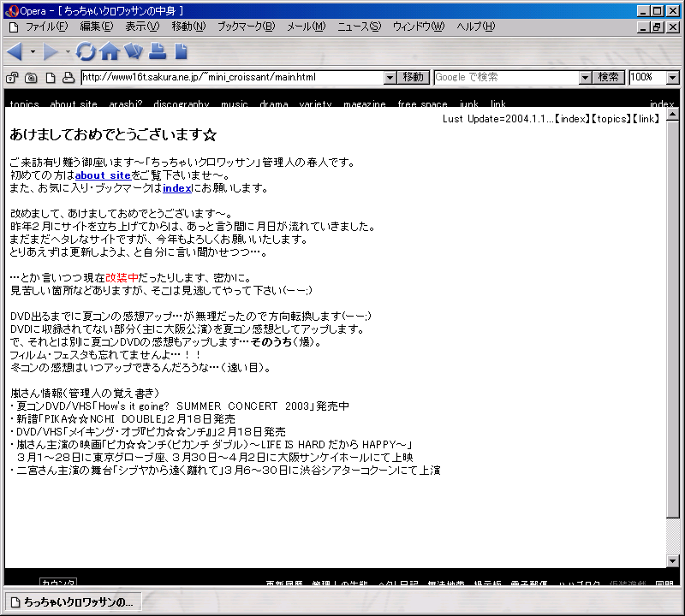
Task: Go back with the blue Back arrow
Action: tap(15, 51)
